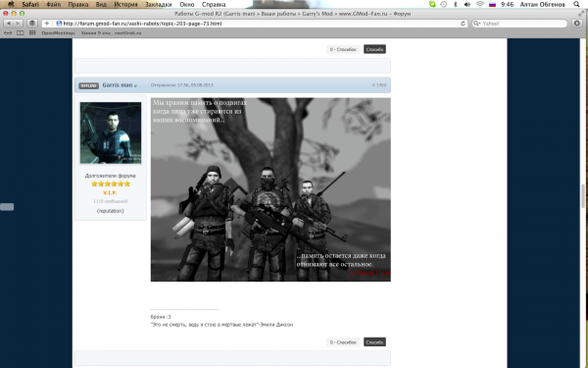Open the Top Sites grid icon
The width and height of the screenshot is (588, 368).
(x=32, y=33)
